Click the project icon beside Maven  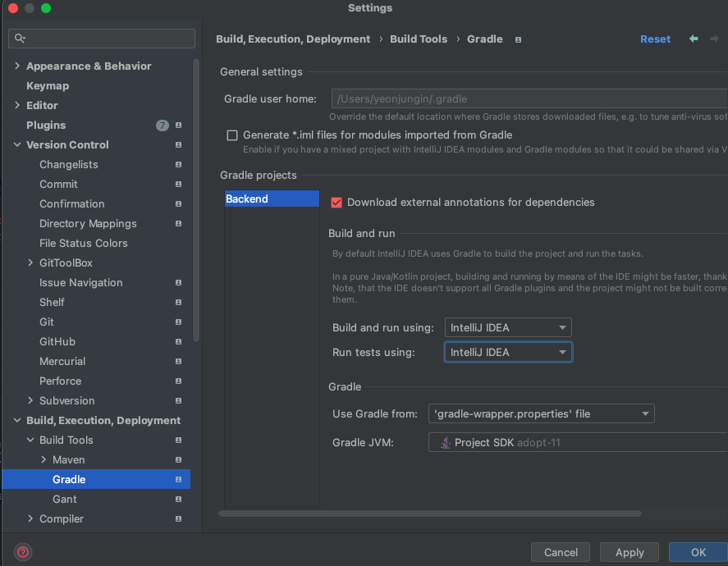click(x=178, y=459)
